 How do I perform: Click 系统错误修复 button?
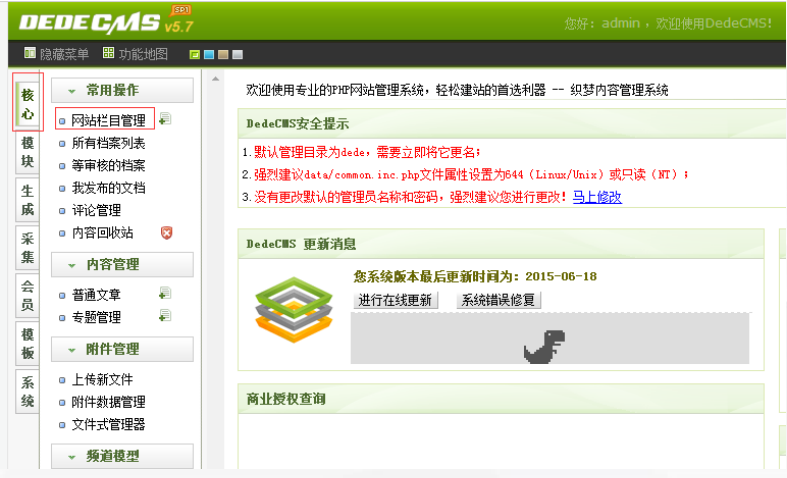tap(498, 300)
